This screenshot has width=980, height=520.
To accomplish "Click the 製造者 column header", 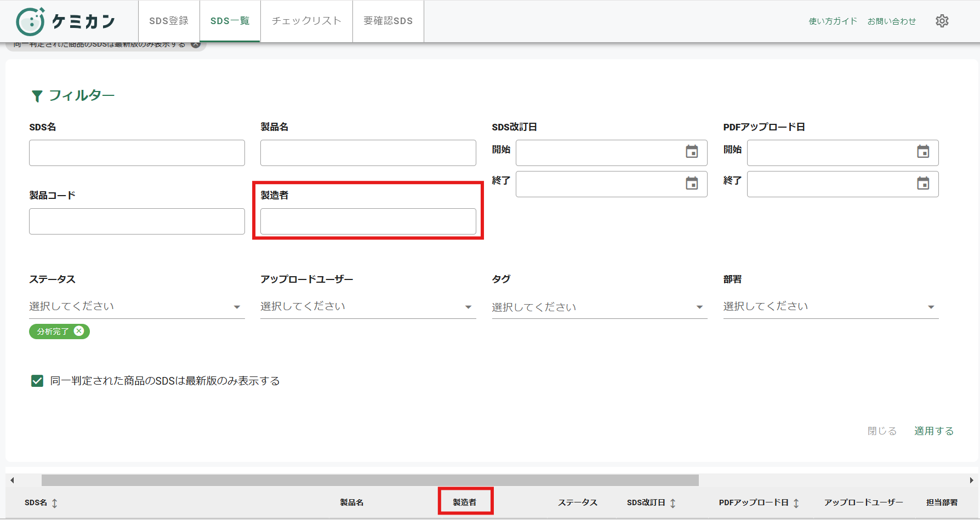I will point(465,502).
